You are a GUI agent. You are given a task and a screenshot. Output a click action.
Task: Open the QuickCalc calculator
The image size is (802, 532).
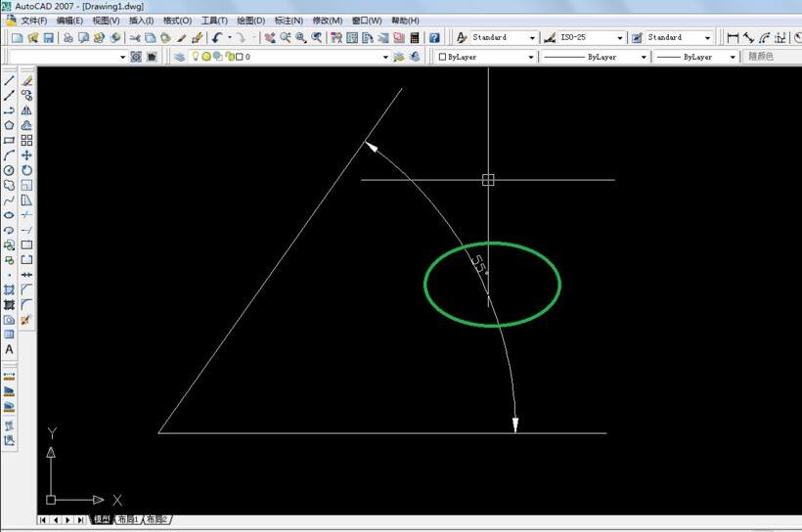click(415, 38)
